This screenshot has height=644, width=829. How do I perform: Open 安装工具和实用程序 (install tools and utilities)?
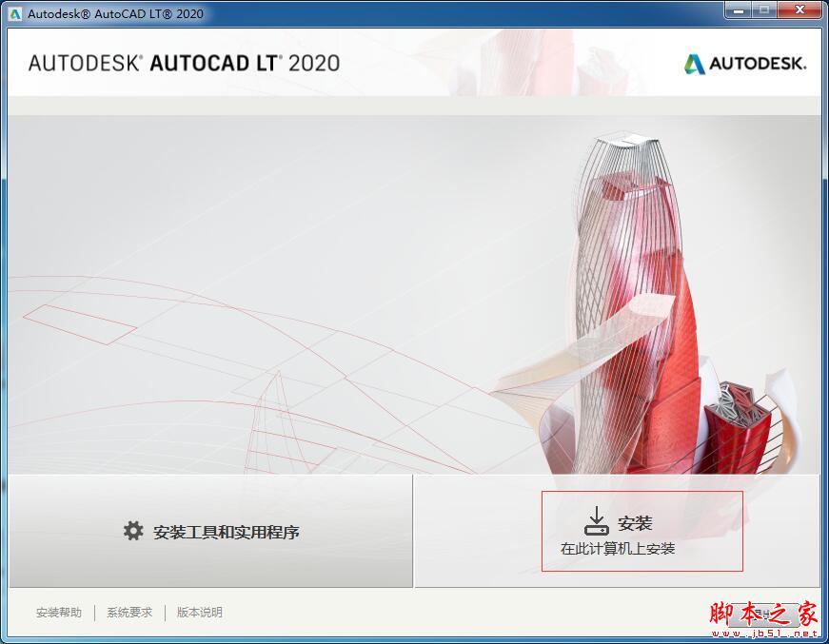coord(211,531)
